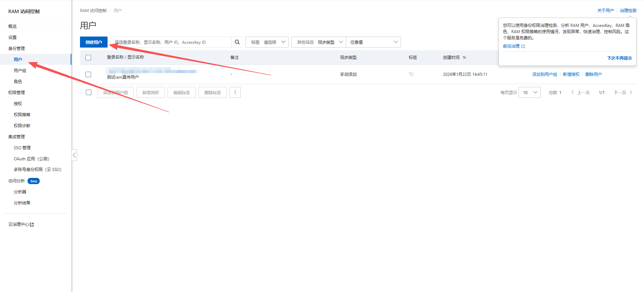The width and height of the screenshot is (644, 292).
Task: Click the external link icon beside 云治理中心
Action: [32, 224]
